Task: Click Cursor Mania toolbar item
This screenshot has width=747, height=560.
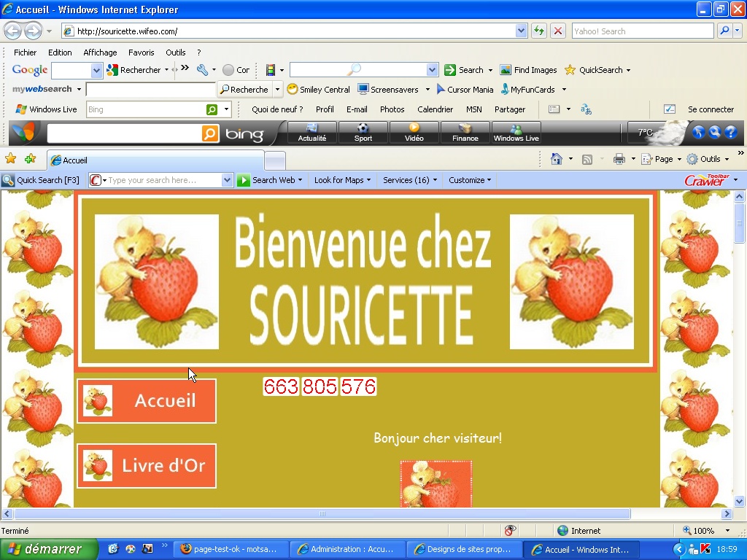Action: [465, 90]
